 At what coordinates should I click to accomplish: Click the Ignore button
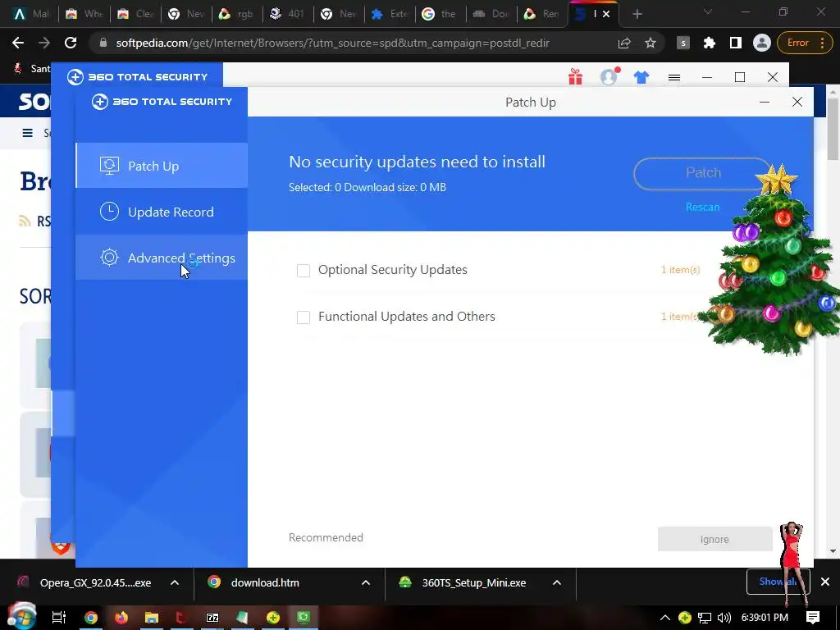(714, 539)
